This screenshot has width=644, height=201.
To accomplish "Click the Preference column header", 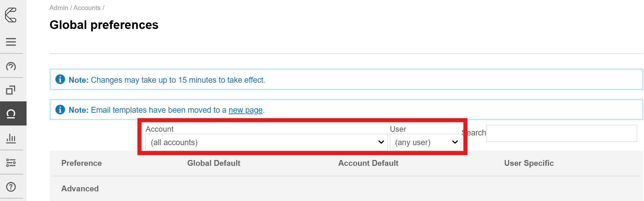I will (x=81, y=163).
